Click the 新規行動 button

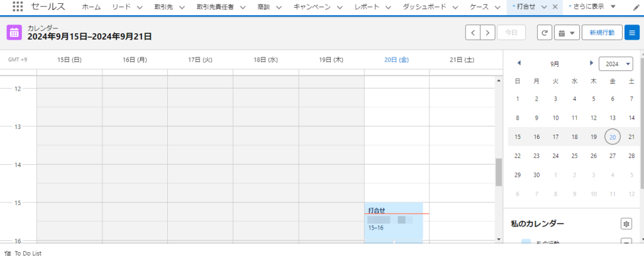(x=602, y=33)
